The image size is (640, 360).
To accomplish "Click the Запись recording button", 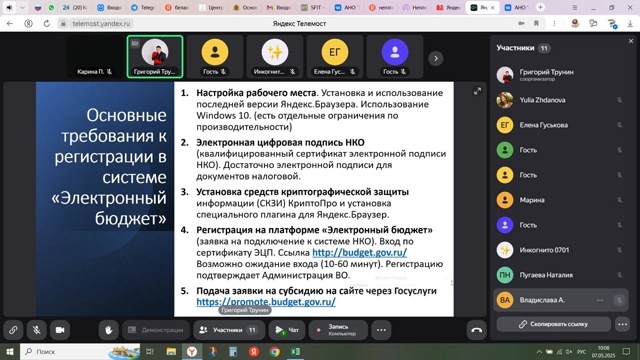I will coord(338,330).
